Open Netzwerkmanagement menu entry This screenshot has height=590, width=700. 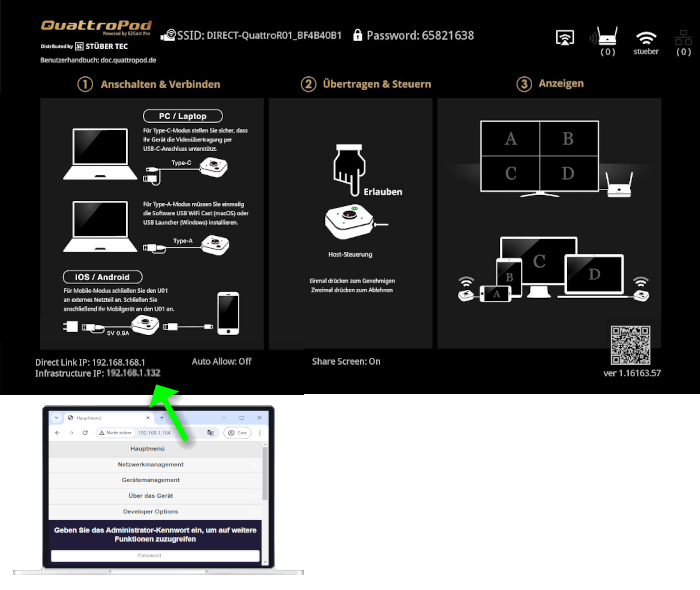point(155,465)
